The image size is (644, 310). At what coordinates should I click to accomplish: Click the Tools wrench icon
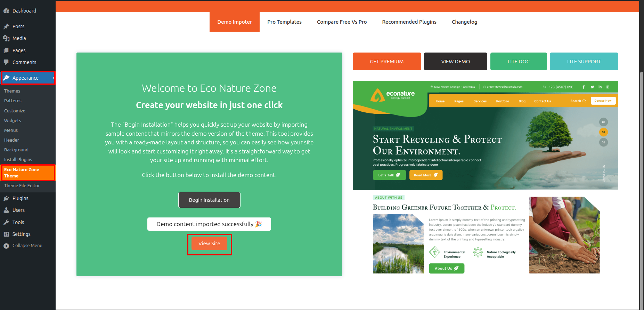pos(6,222)
